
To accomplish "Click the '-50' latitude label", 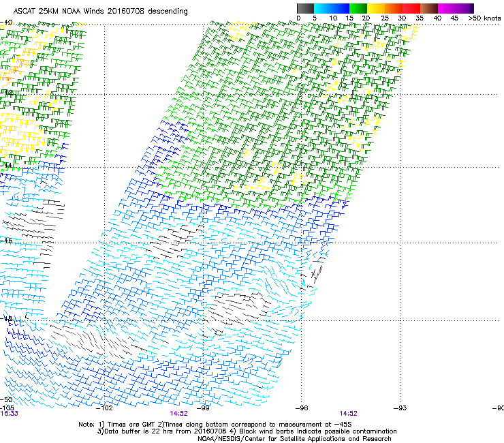I will 6,399.
